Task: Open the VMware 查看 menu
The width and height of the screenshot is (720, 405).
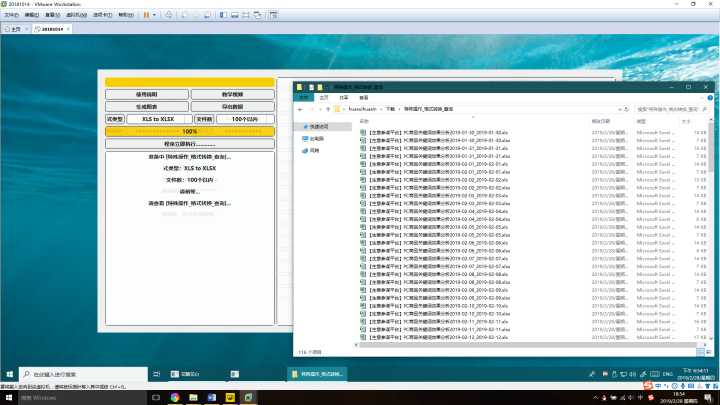Action: click(53, 15)
